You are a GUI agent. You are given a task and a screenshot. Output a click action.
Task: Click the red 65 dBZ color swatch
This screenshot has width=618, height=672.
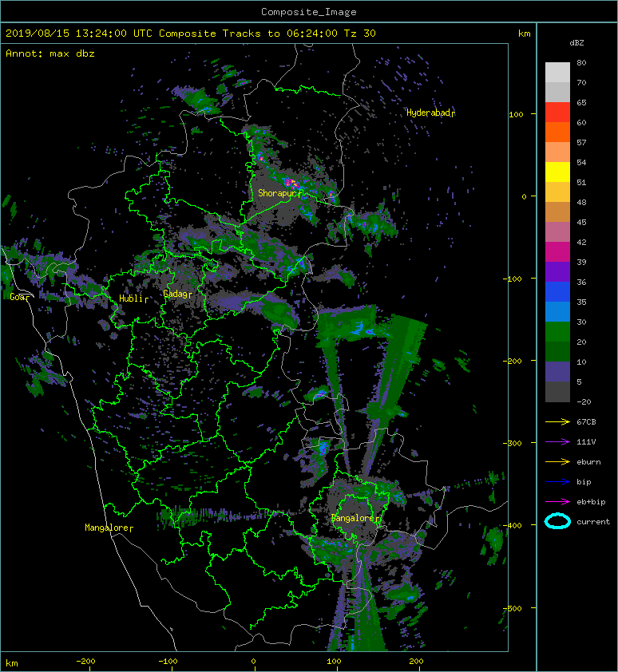pyautogui.click(x=557, y=112)
